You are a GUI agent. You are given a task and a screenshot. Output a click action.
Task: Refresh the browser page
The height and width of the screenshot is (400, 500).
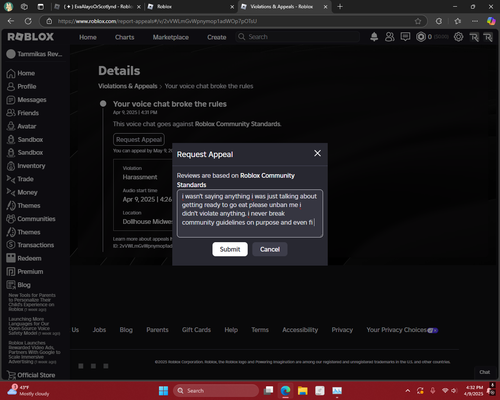28,21
